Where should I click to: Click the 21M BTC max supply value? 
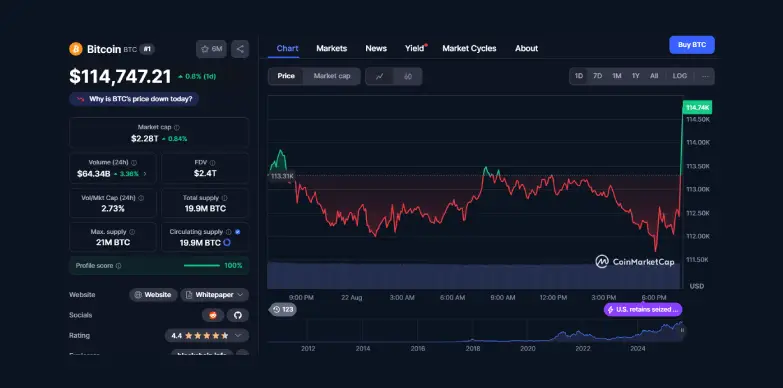click(113, 243)
